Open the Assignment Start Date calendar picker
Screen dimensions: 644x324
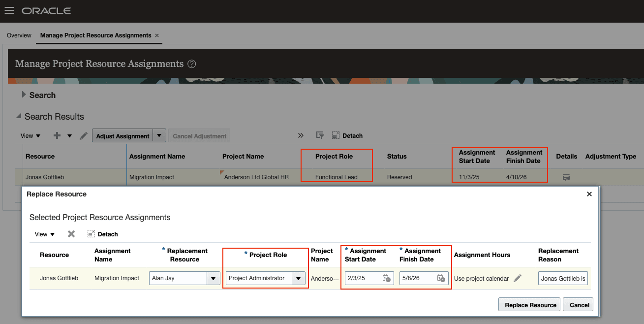click(x=387, y=278)
